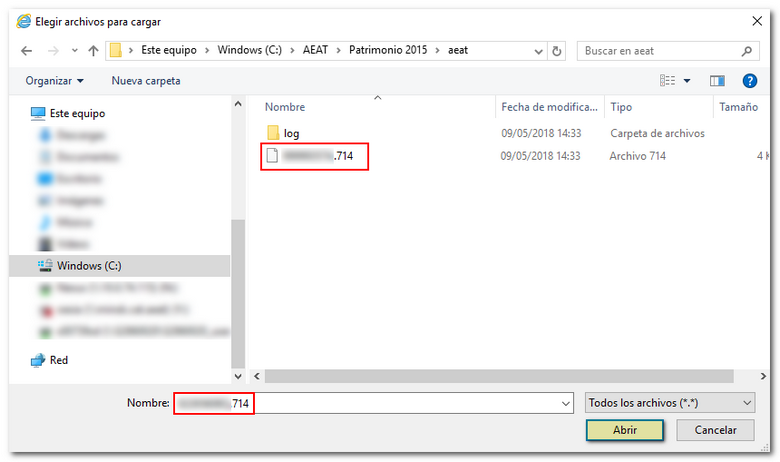Viewport: 780px width, 462px height.
Task: Expand the address bar path dropdown
Action: [x=537, y=51]
